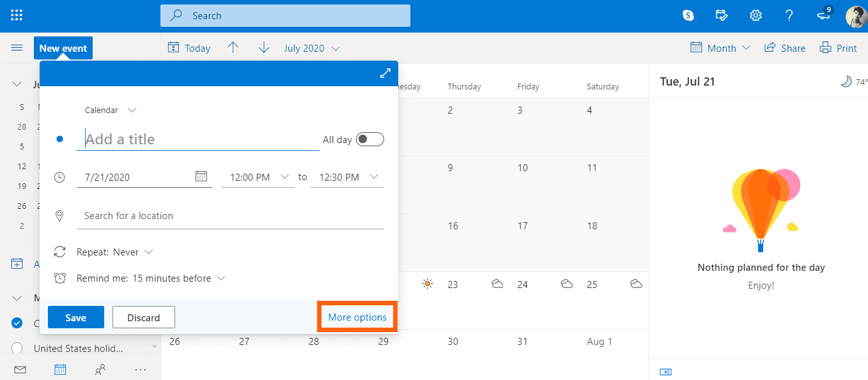The height and width of the screenshot is (380, 868).
Task: Save the new event
Action: click(75, 317)
